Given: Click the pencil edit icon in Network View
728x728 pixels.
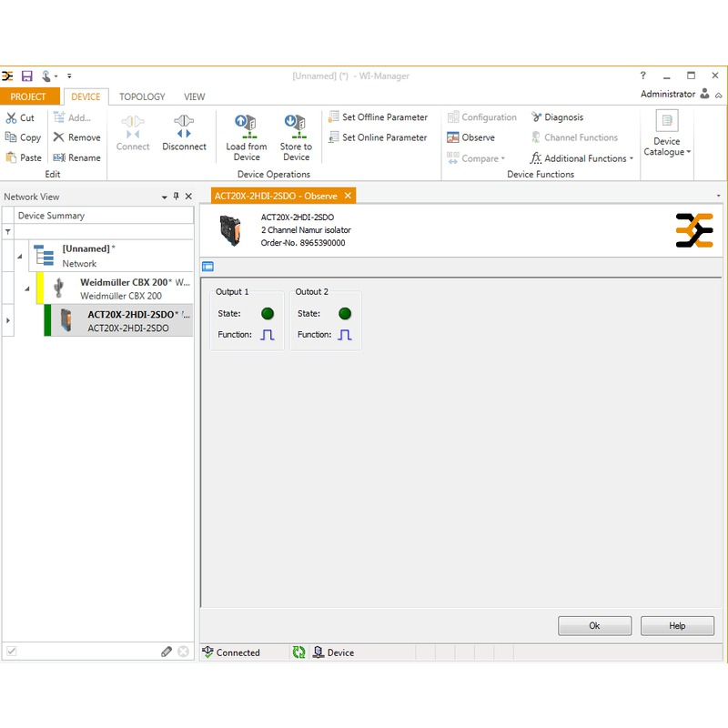Looking at the screenshot, I should pos(167,652).
